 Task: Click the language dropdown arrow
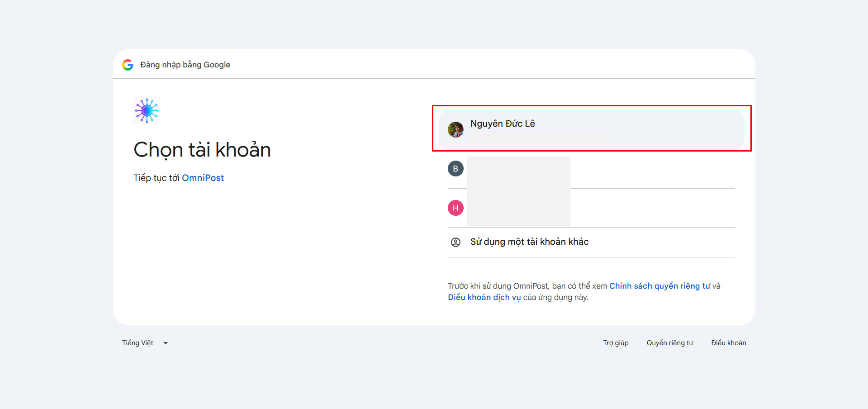pos(166,343)
